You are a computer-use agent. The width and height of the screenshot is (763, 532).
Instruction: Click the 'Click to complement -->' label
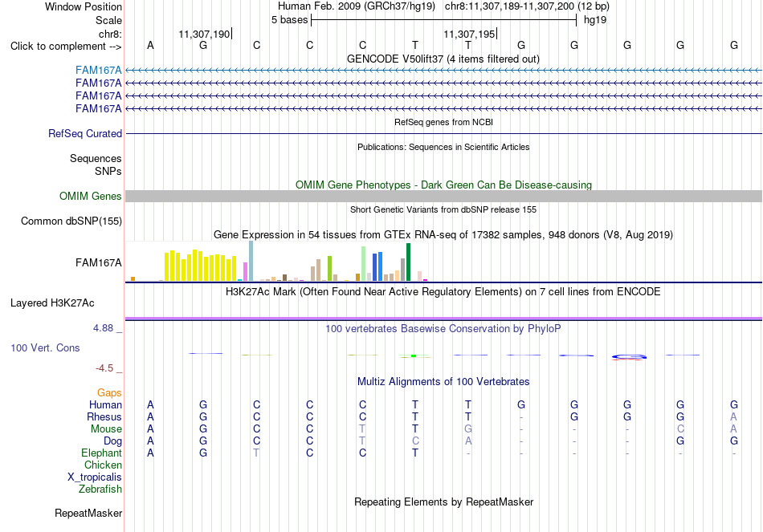[x=66, y=47]
